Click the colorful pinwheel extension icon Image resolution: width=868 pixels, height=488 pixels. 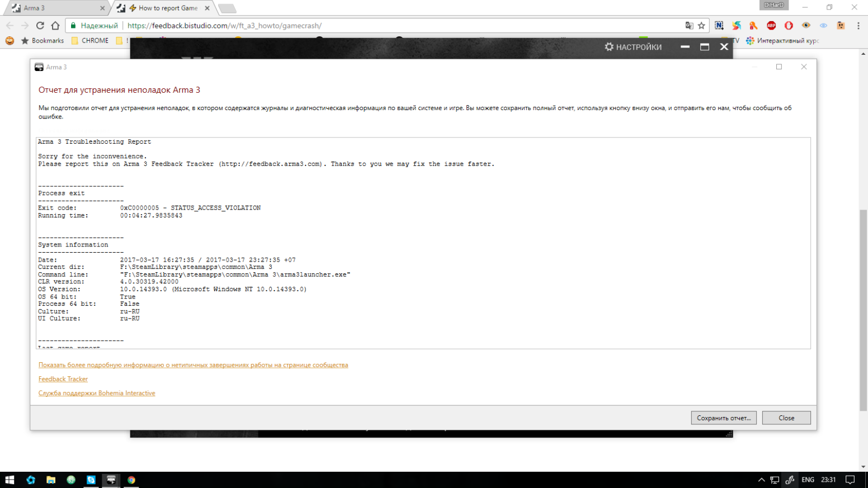click(x=737, y=26)
